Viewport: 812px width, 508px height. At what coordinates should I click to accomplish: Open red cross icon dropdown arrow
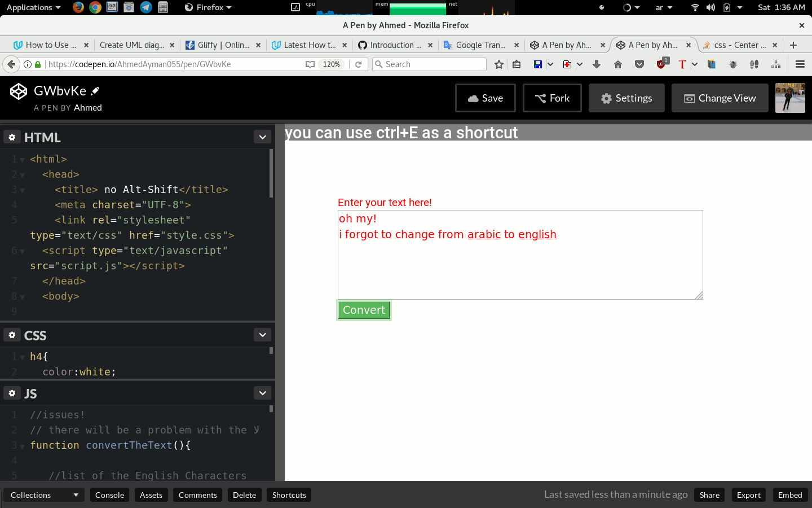(580, 64)
